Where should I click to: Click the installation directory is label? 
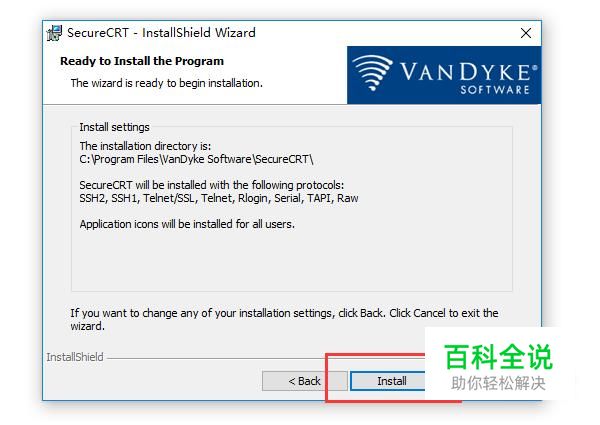click(x=145, y=146)
